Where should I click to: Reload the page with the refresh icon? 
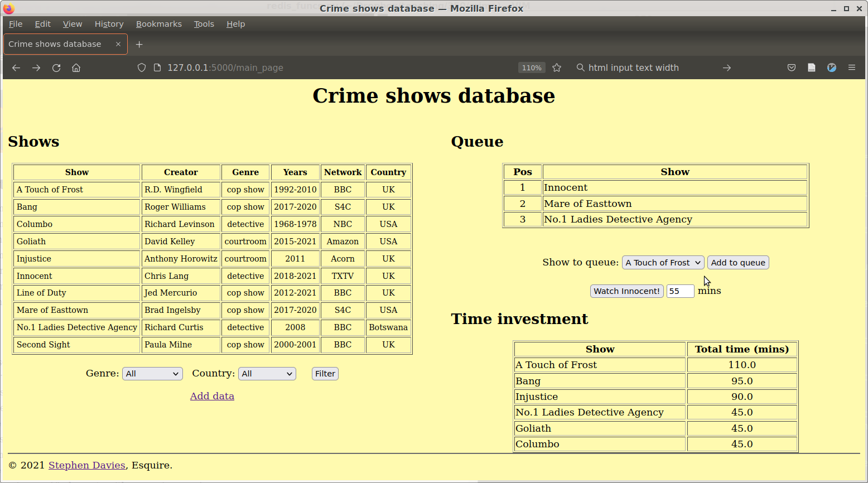coord(56,67)
